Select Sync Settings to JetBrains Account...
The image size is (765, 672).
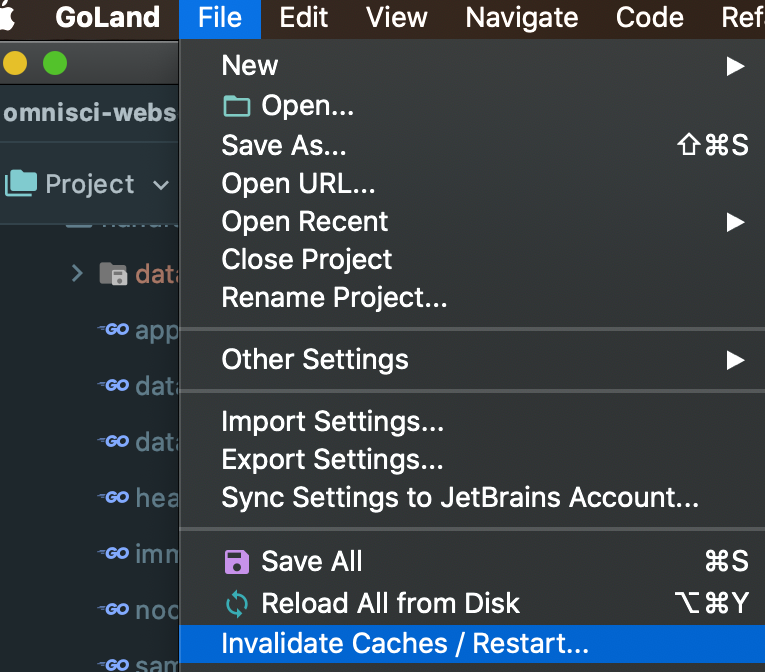pos(472,497)
